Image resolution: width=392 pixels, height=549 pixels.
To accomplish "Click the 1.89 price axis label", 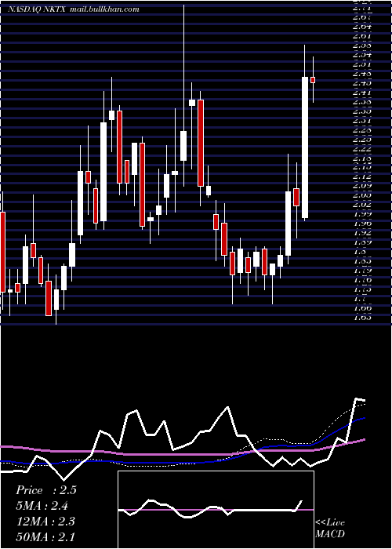I will click(x=362, y=242).
